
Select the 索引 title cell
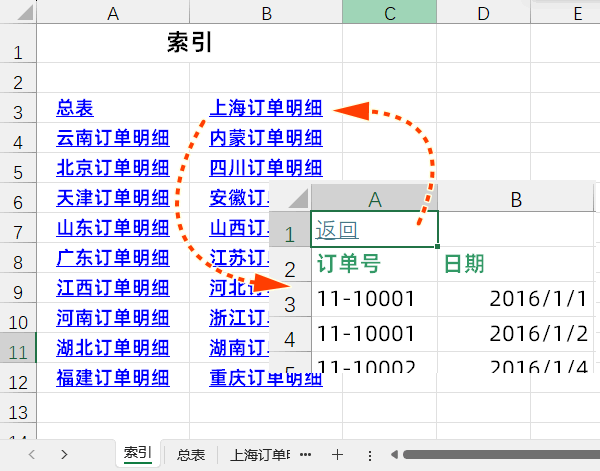coord(189,44)
